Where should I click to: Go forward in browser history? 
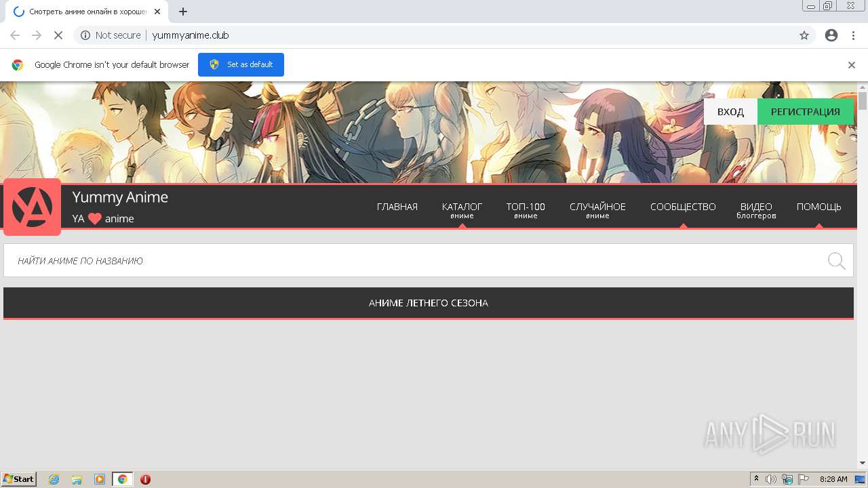coord(37,35)
